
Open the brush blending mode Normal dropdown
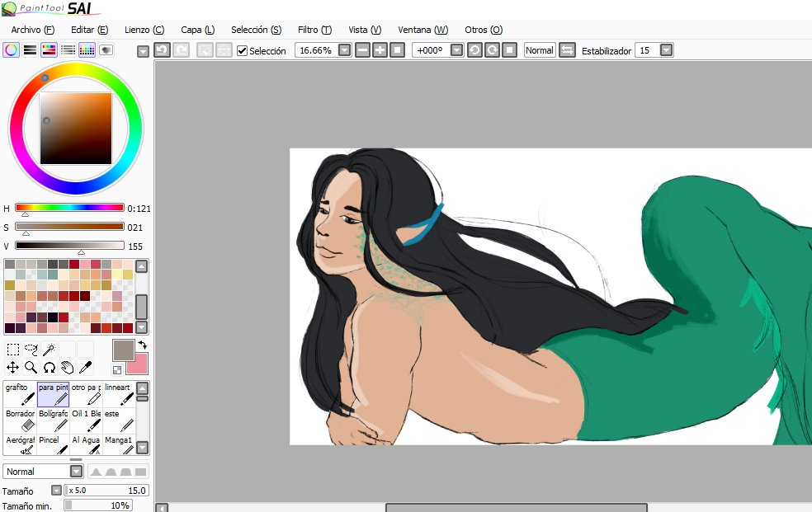76,472
